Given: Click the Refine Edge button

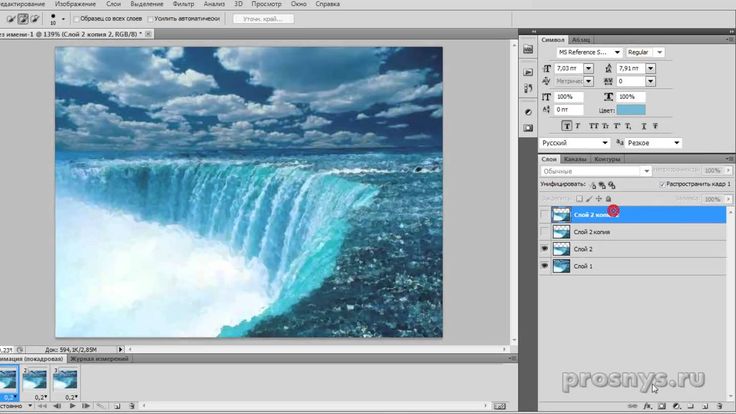Looking at the screenshot, I should [263, 19].
